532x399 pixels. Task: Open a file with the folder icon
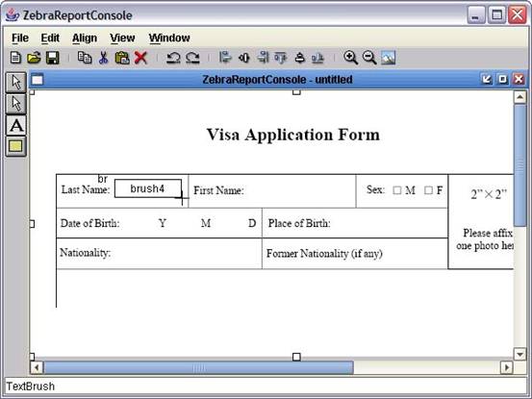tap(34, 58)
